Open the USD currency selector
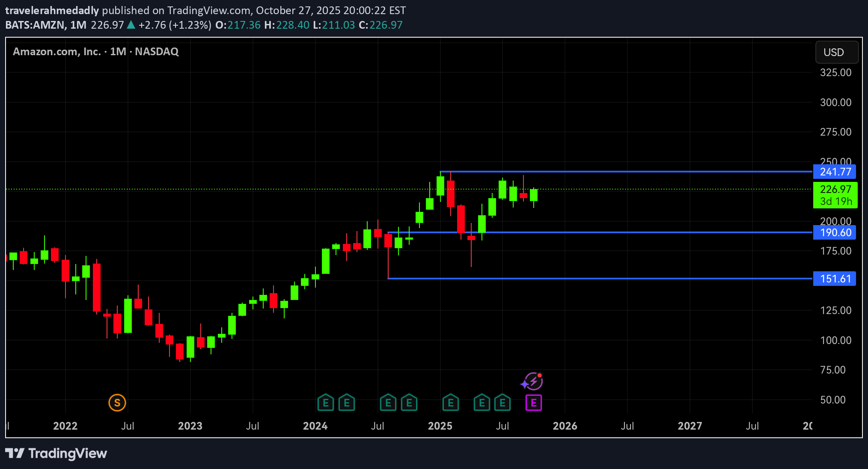 coord(836,52)
